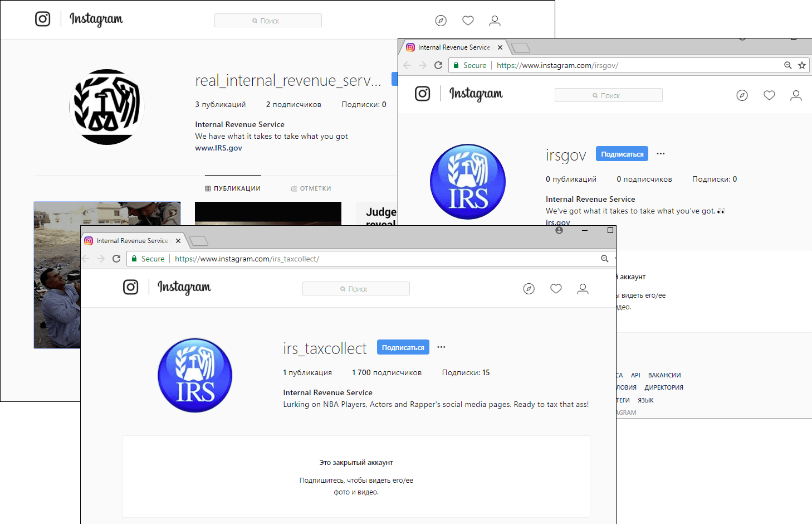
Task: Click forward arrow in irsgov browser window
Action: 423,65
